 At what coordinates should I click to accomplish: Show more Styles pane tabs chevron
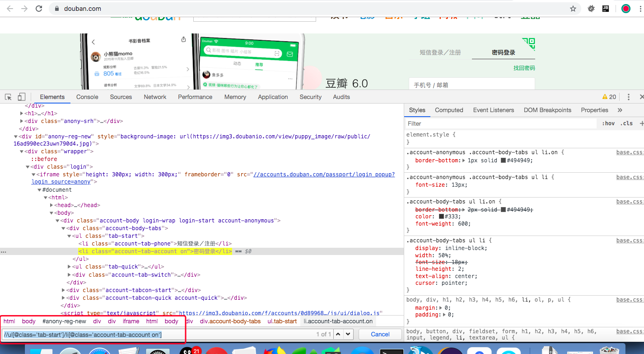pyautogui.click(x=620, y=110)
